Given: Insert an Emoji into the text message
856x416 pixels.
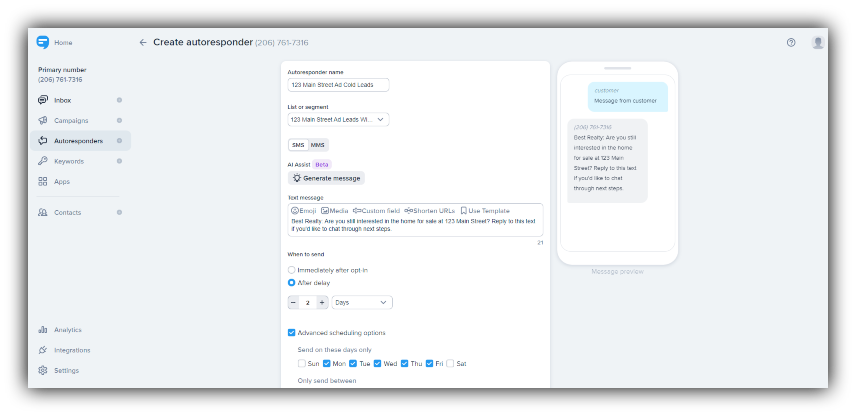Looking at the screenshot, I should [x=303, y=211].
